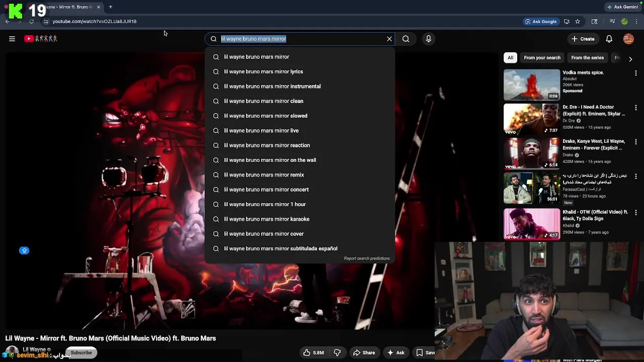This screenshot has height=362, width=644.
Task: Choose the 'mirror concert' suggestion
Action: [300, 190]
